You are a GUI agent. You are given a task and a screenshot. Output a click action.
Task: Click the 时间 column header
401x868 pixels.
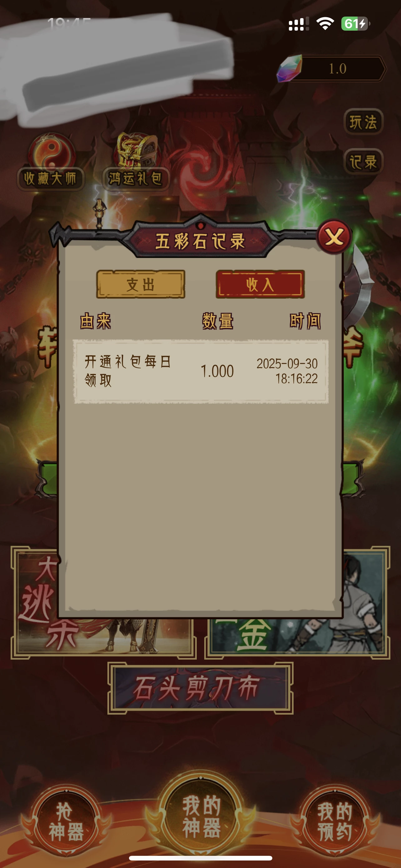pyautogui.click(x=305, y=321)
